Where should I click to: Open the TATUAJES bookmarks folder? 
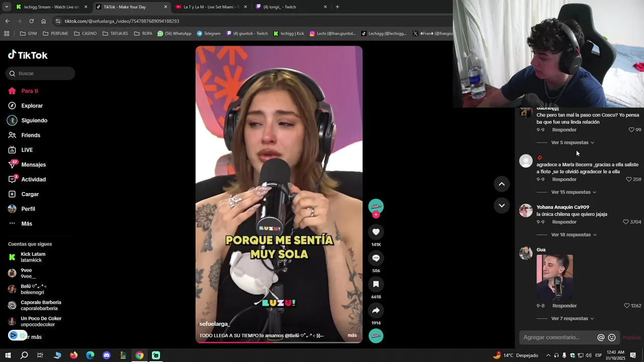point(115,34)
